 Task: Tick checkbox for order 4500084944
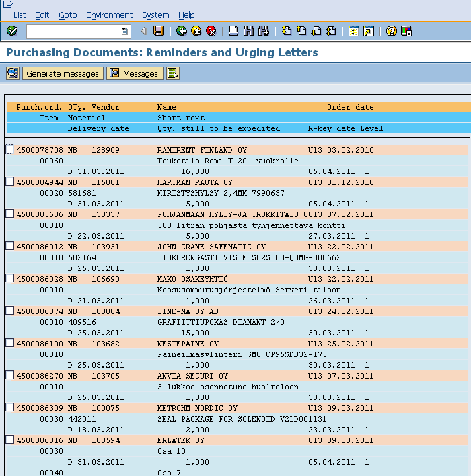tap(9, 182)
